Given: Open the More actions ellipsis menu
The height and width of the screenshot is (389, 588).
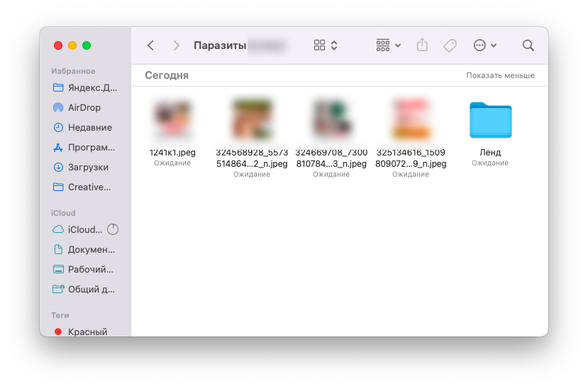Looking at the screenshot, I should [479, 45].
